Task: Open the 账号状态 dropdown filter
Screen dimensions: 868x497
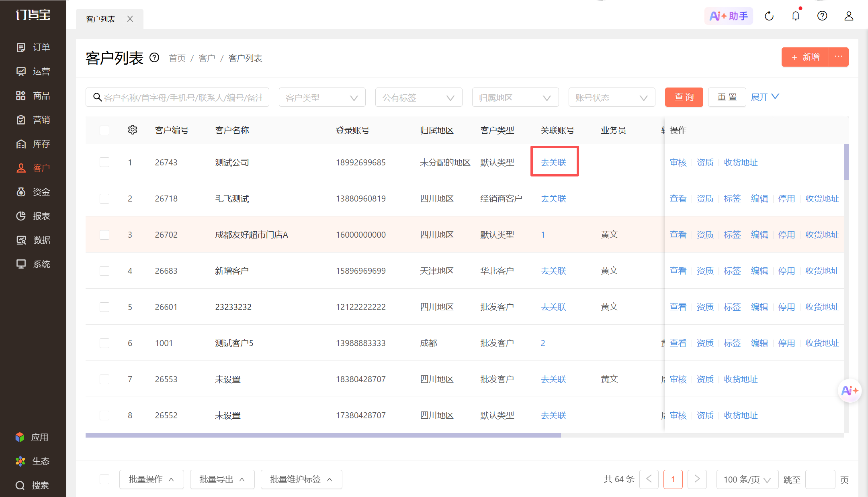Action: (612, 97)
